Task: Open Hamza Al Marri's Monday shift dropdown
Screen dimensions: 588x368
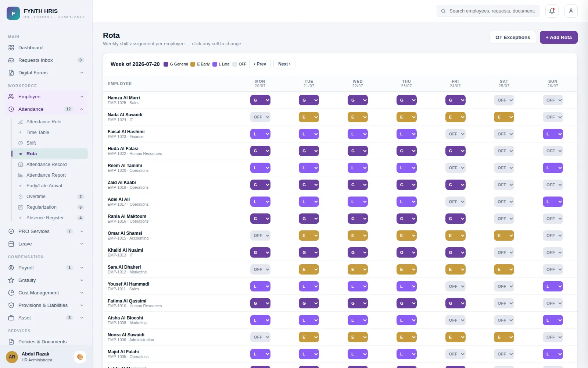Action: pyautogui.click(x=260, y=100)
